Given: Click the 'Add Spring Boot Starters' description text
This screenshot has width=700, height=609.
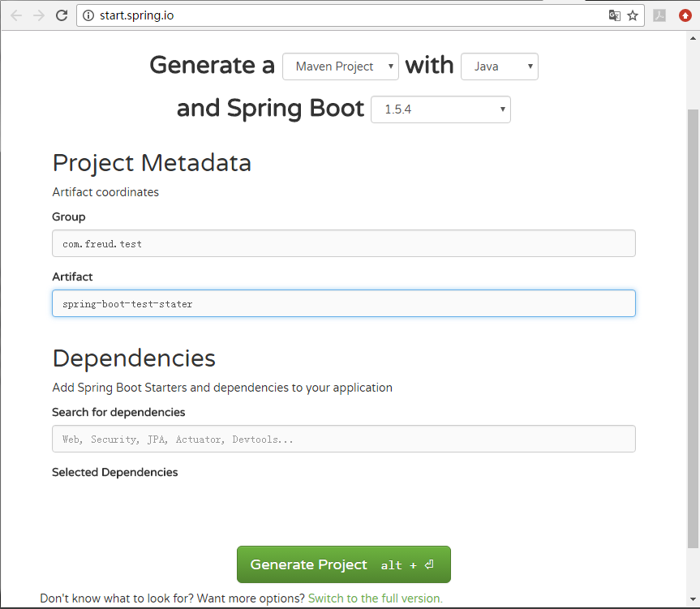Looking at the screenshot, I should [x=222, y=388].
